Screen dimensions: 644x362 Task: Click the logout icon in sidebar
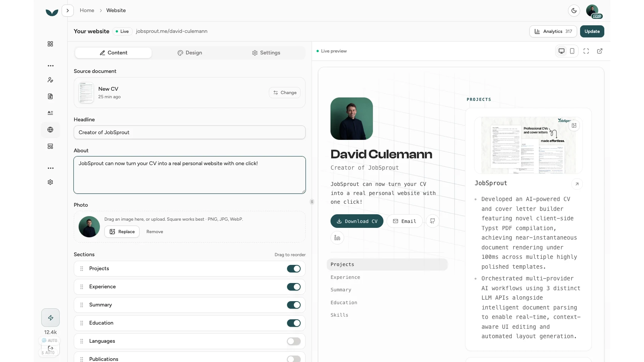(x=50, y=348)
